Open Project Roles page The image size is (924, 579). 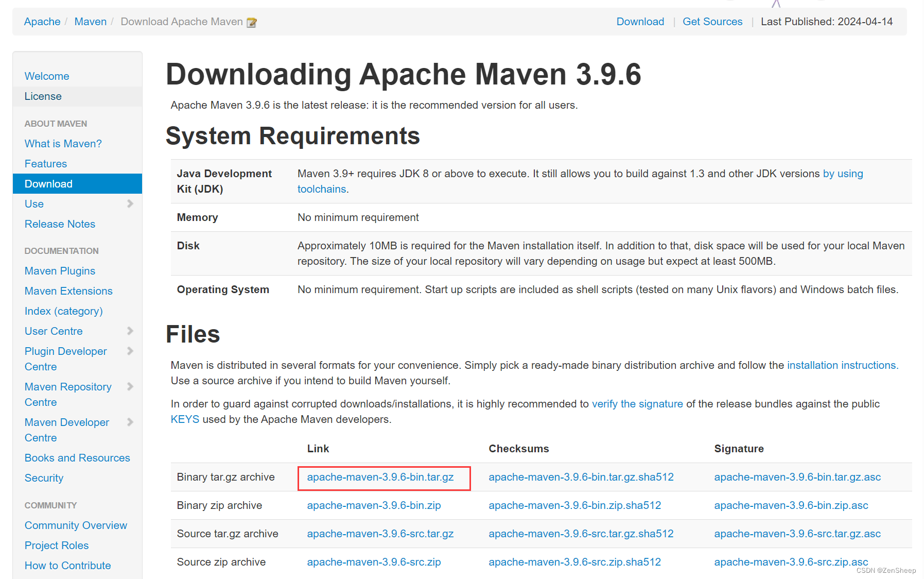(57, 546)
